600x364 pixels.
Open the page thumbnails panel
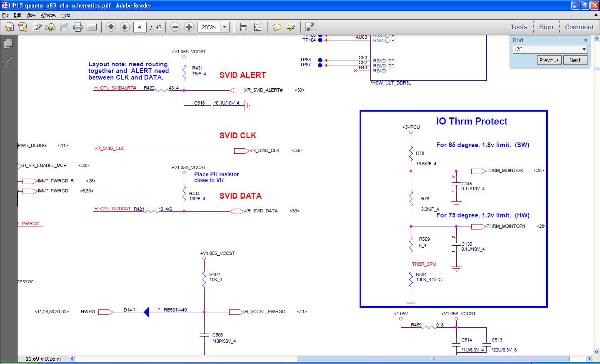point(8,44)
